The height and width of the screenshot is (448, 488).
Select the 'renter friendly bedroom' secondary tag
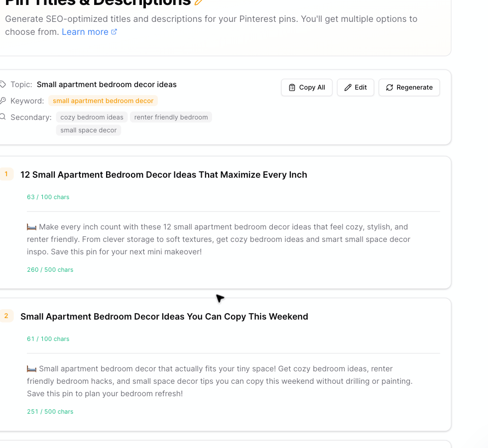click(171, 117)
